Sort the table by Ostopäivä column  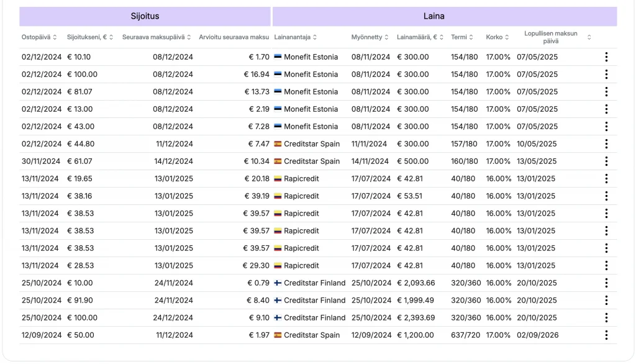[x=39, y=37]
